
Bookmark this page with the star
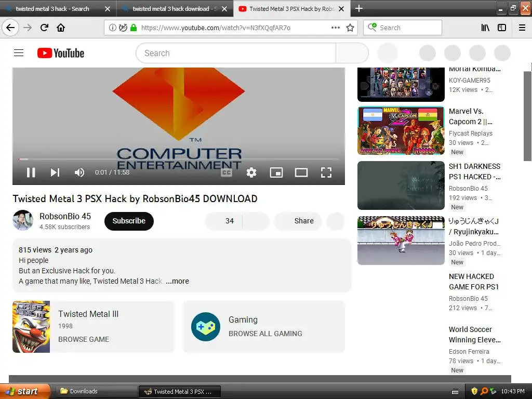point(350,28)
